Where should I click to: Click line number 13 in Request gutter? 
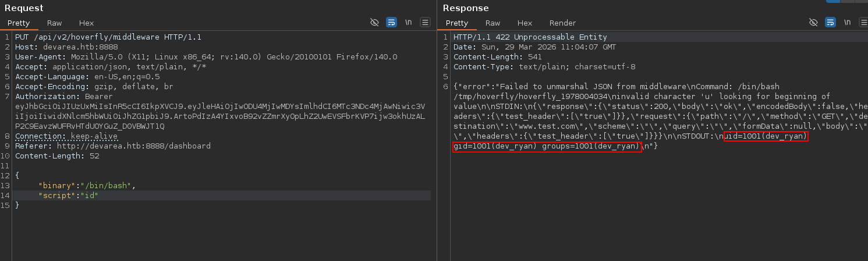[6, 186]
